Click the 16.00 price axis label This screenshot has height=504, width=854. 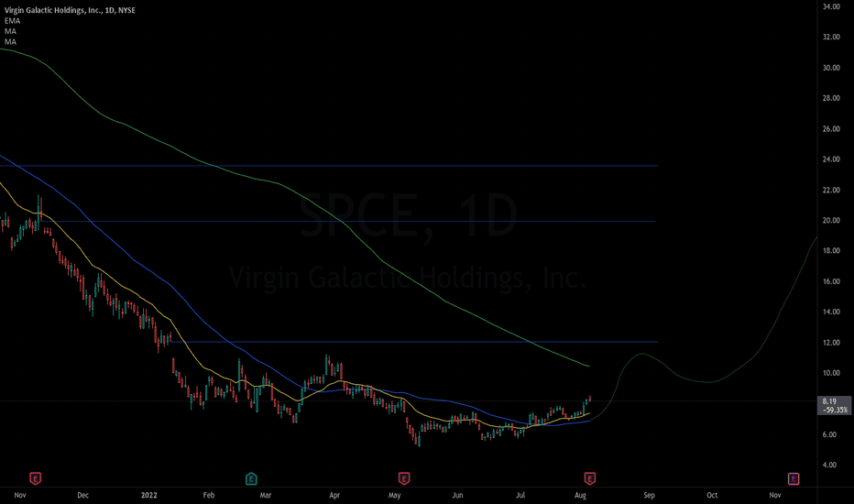831,281
